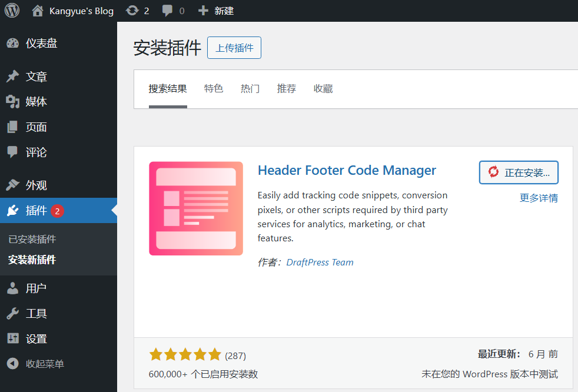This screenshot has height=392, width=578.
Task: Open Header Footer Code Manager title link
Action: click(x=347, y=170)
